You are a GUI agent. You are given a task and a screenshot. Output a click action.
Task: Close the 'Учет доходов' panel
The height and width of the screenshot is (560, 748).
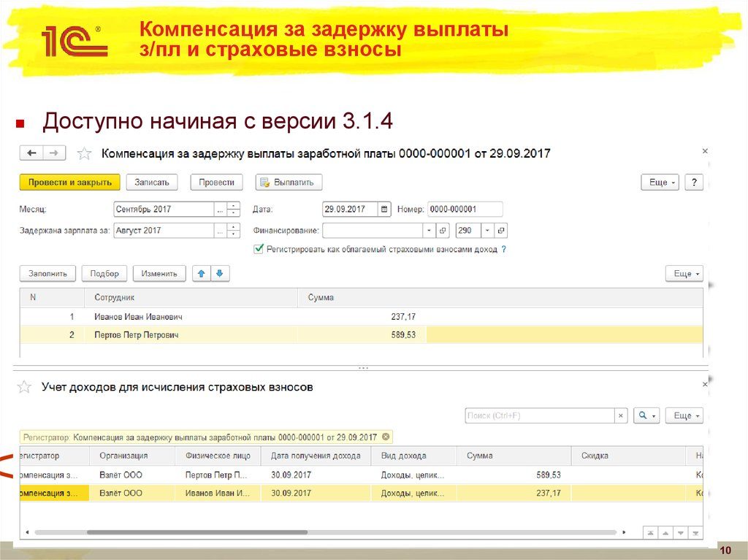pyautogui.click(x=705, y=384)
